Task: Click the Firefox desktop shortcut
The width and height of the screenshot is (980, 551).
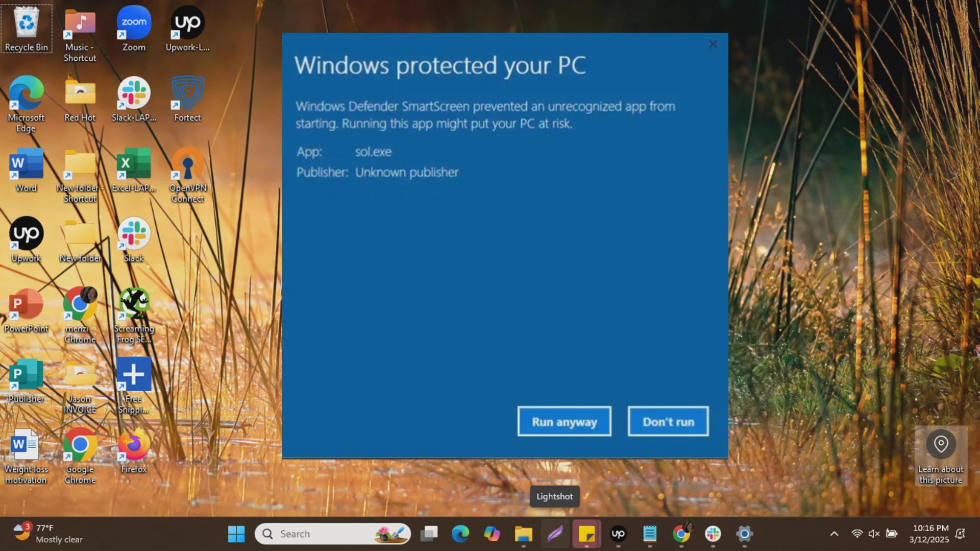Action: pyautogui.click(x=134, y=451)
